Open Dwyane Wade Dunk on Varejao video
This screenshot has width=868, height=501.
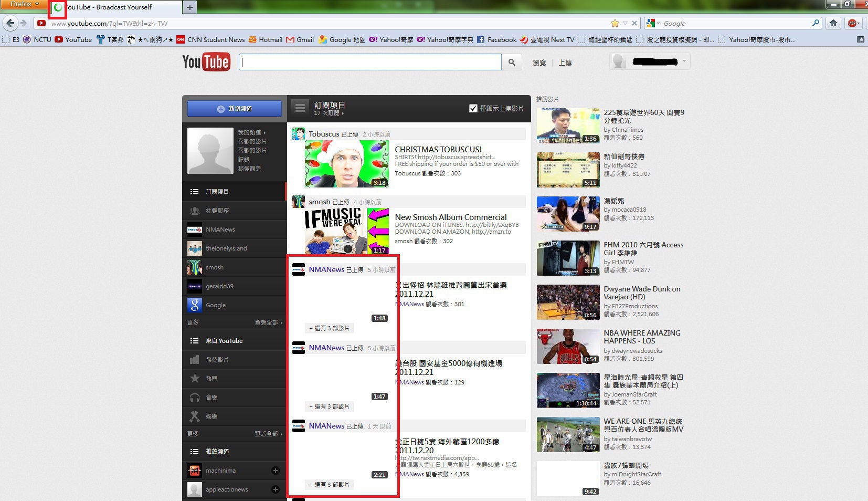coord(642,293)
